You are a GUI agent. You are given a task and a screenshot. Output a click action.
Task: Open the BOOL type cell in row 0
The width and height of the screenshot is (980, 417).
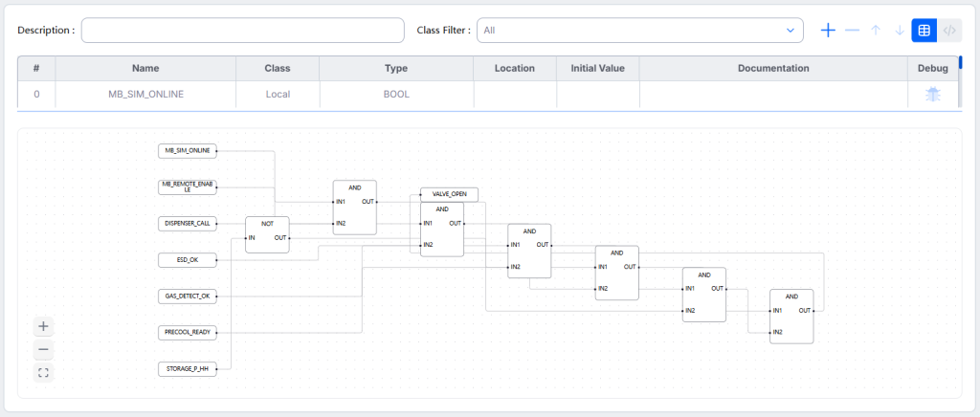(x=395, y=95)
